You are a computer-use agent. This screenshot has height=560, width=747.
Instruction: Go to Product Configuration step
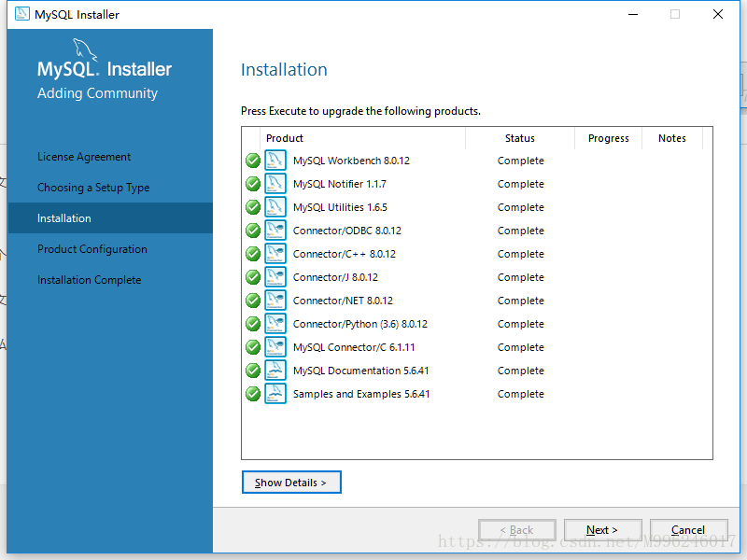click(x=92, y=249)
